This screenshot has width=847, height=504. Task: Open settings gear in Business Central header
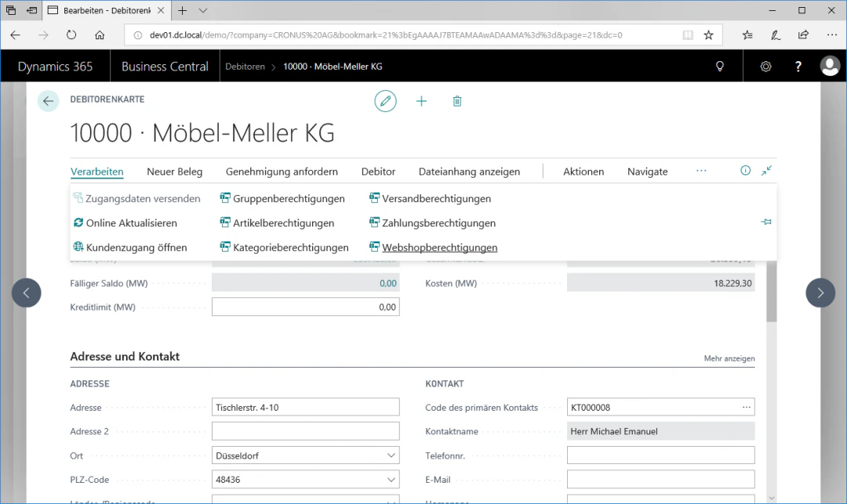coord(765,67)
